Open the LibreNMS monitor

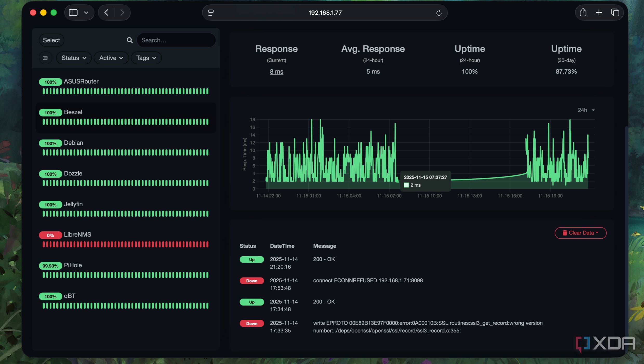coord(126,240)
